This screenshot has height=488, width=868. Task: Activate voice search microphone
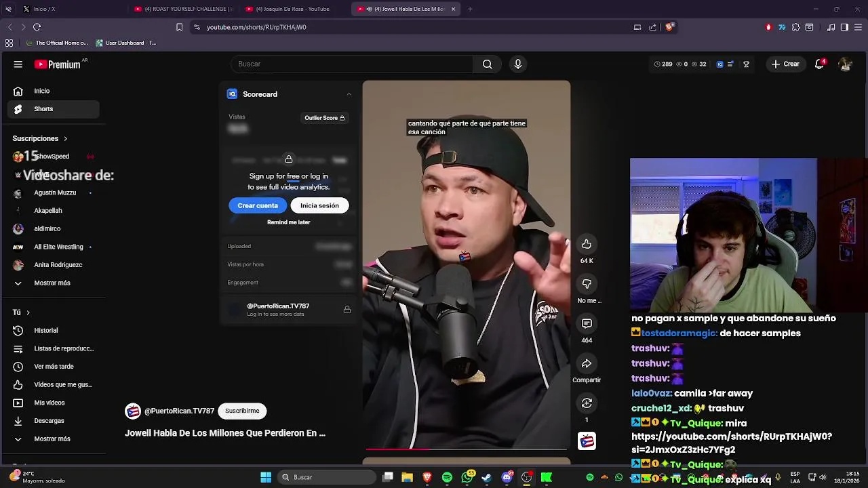click(x=518, y=64)
